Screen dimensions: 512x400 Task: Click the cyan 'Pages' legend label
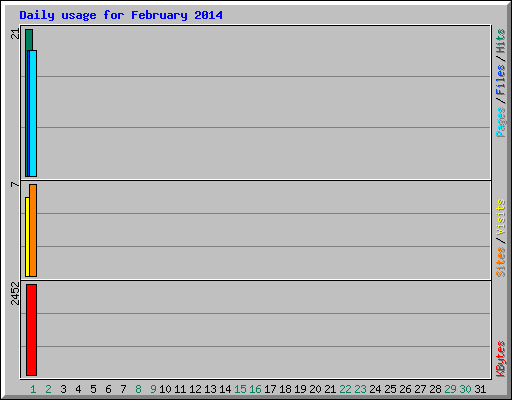500,122
